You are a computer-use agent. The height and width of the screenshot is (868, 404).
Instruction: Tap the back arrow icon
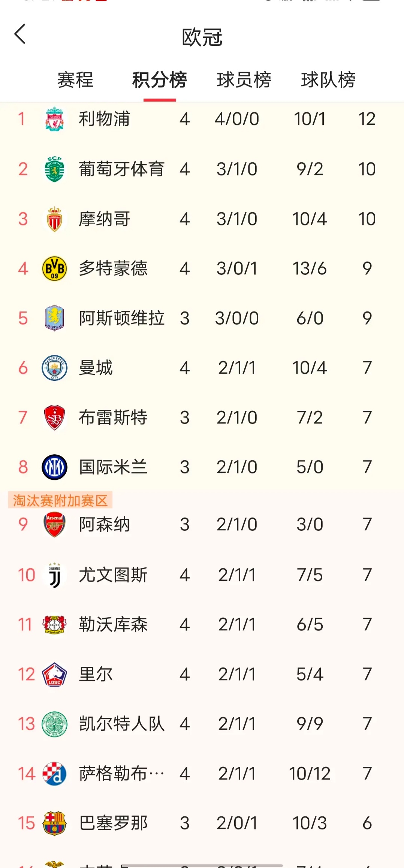coord(20,34)
